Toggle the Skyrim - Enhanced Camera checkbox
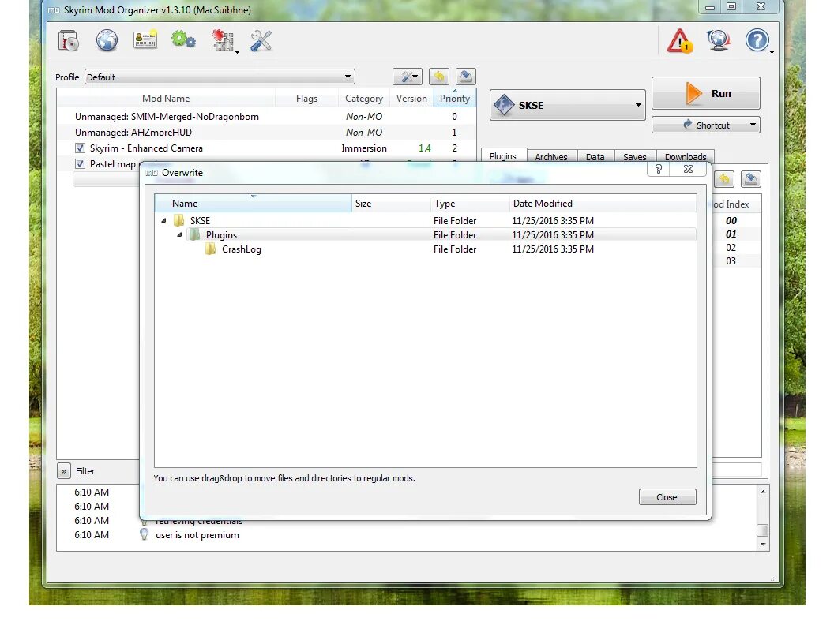 tap(80, 148)
